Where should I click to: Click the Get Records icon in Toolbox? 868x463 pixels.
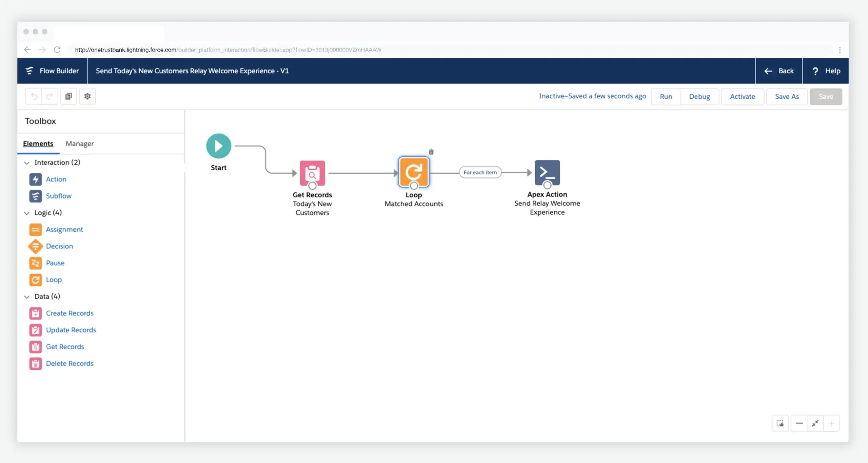click(x=36, y=347)
